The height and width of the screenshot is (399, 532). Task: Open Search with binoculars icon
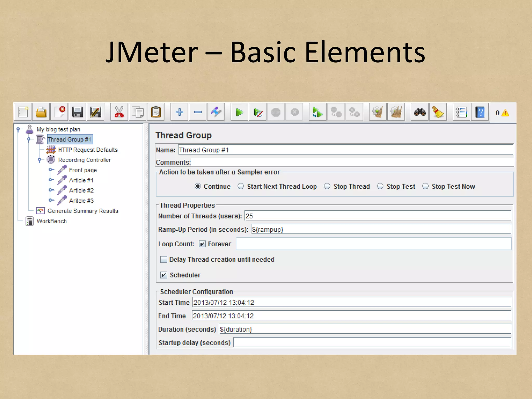[420, 112]
